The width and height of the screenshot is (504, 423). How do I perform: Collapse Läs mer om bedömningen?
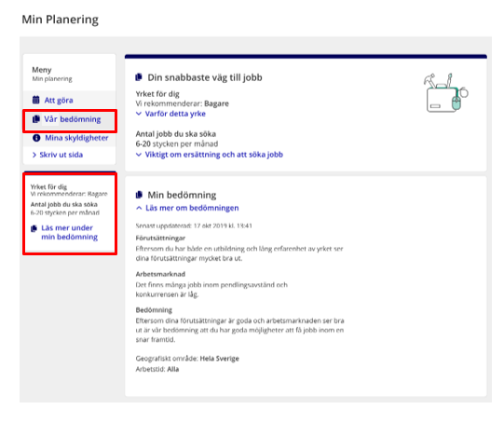point(187,208)
